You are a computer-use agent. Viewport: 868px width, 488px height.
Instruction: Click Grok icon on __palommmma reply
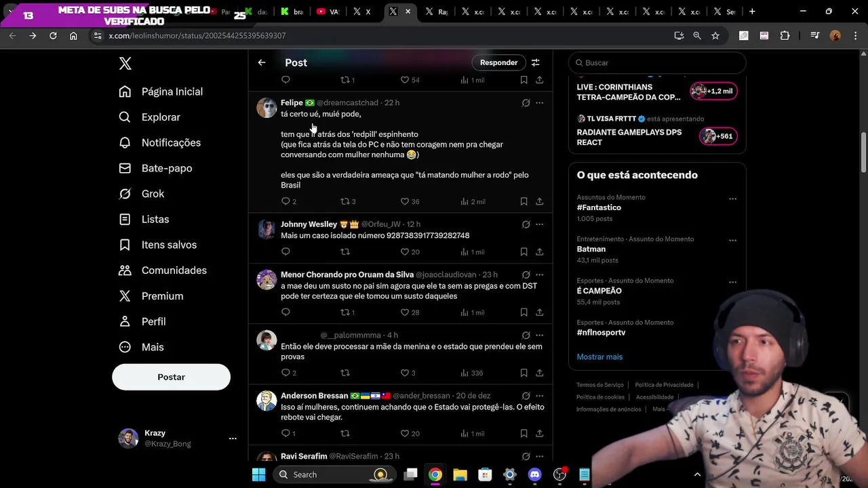click(x=526, y=335)
